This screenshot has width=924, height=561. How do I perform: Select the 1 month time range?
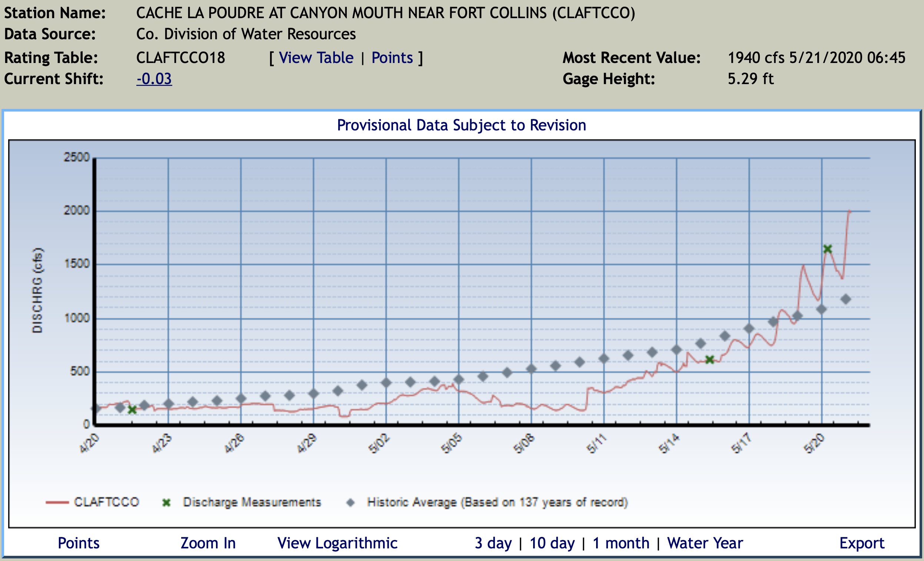[x=621, y=543]
